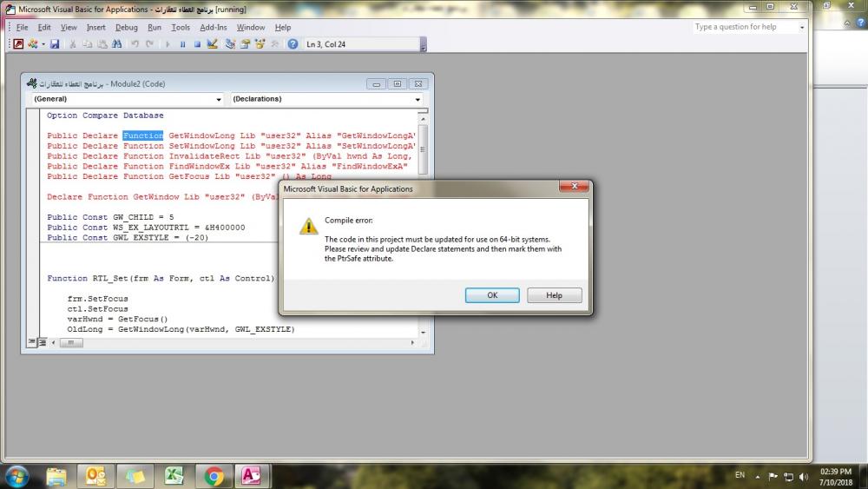Screen dimensions: 868x489
Task: Open the Tools menu
Action: 181,27
